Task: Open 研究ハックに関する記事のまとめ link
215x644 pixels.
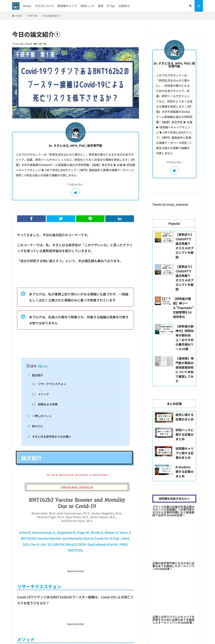Action: point(185,435)
